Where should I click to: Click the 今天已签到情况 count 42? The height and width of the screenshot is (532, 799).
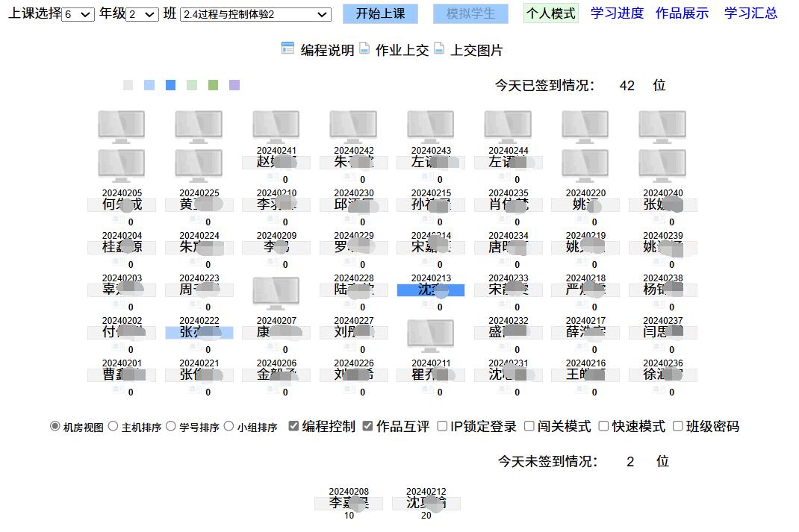(x=627, y=86)
